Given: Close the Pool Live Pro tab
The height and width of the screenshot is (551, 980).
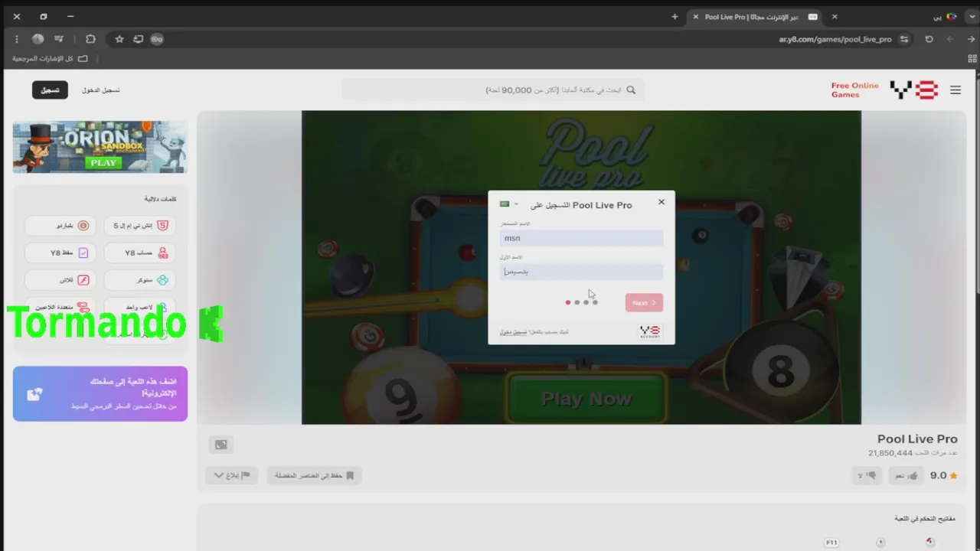Looking at the screenshot, I should 695,16.
